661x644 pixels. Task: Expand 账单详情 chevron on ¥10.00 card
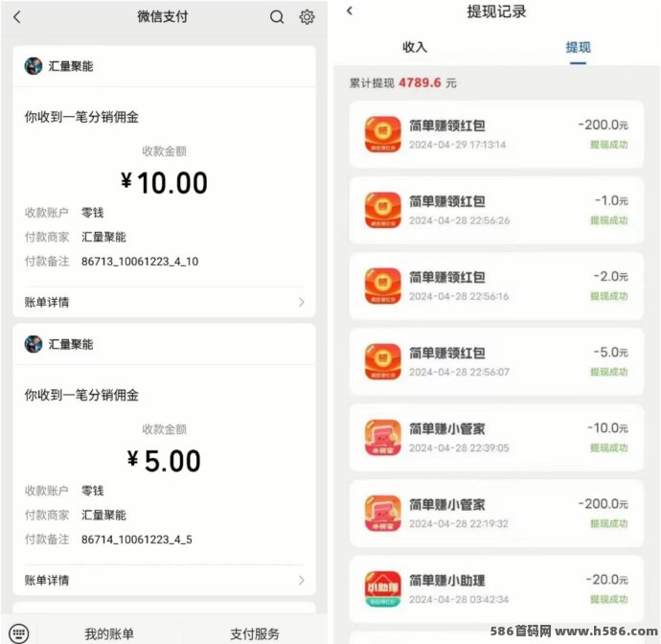click(302, 302)
